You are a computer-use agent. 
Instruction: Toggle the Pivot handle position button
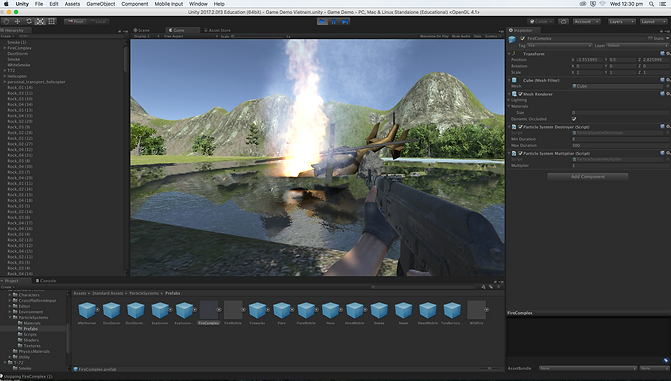[x=75, y=21]
